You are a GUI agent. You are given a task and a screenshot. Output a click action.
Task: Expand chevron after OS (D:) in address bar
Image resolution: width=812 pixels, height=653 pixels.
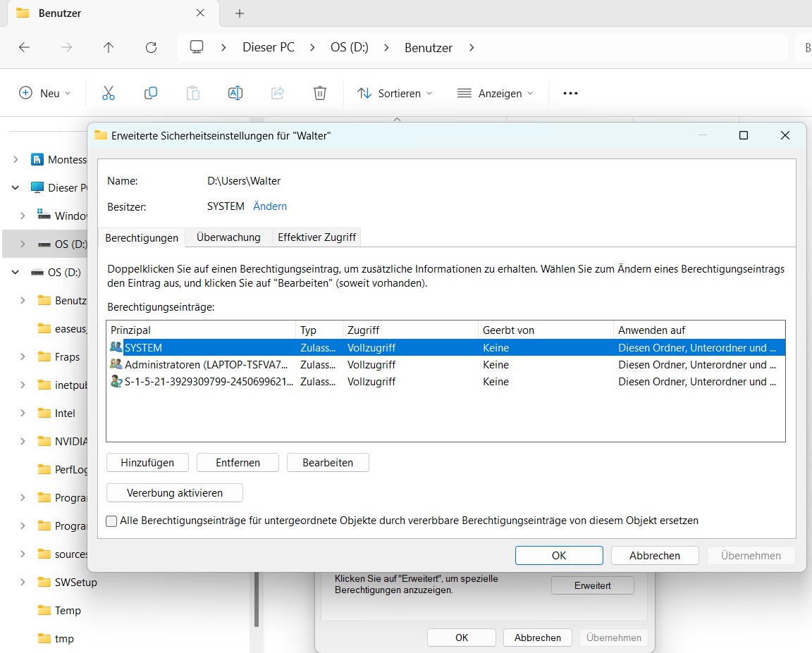coord(386,48)
